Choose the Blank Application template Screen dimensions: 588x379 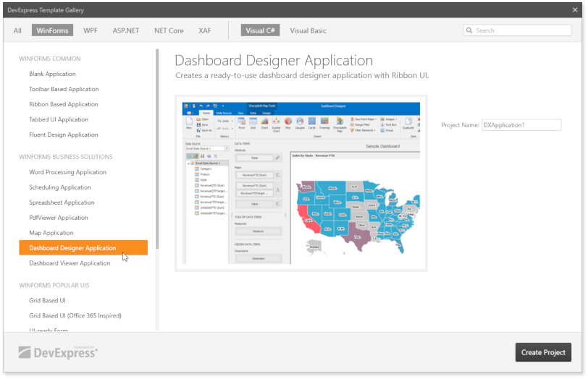pyautogui.click(x=52, y=74)
